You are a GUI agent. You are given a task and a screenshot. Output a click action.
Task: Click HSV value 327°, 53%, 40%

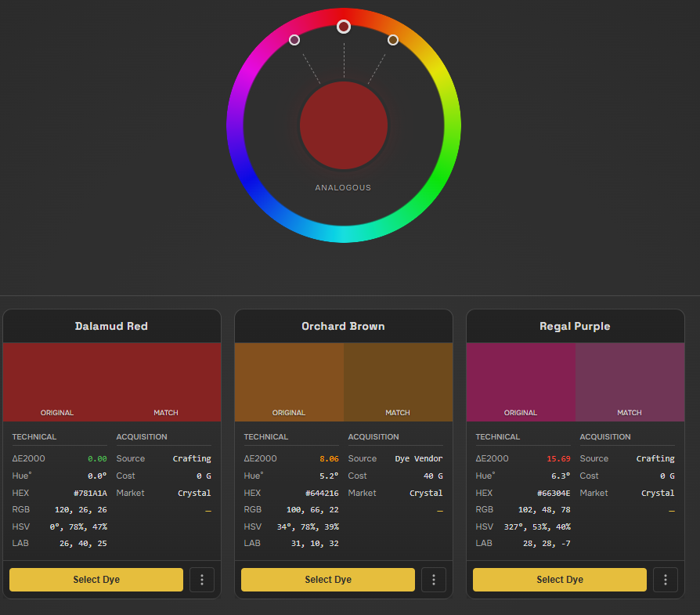[537, 526]
